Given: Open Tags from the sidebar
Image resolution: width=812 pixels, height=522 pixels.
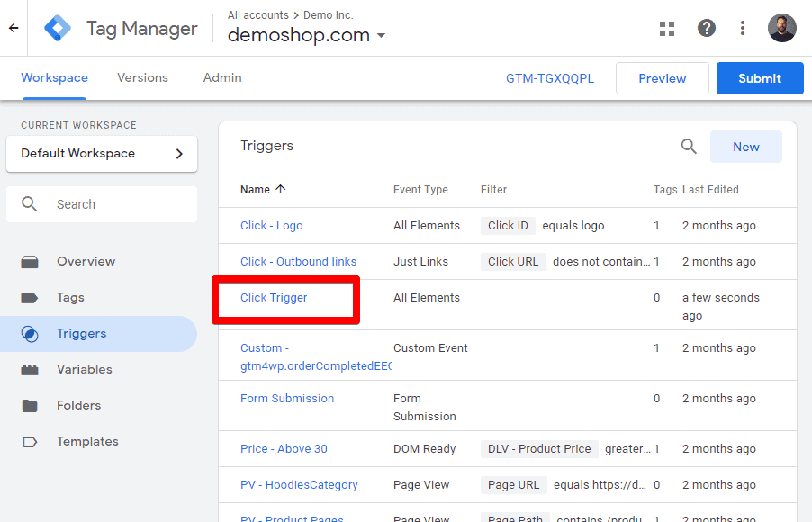Looking at the screenshot, I should click(x=70, y=297).
